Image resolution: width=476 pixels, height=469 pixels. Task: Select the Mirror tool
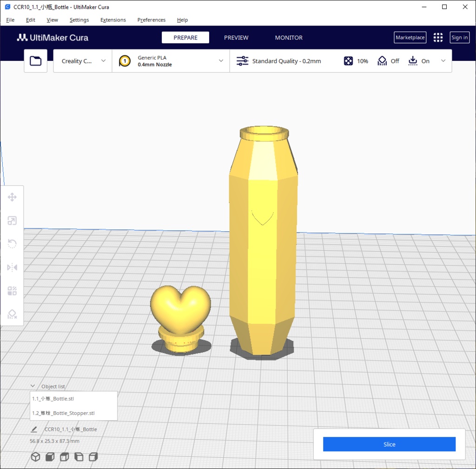point(12,267)
